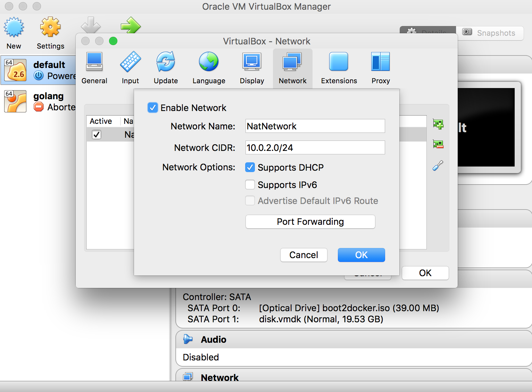
Task: Open the Proxy preferences tab
Action: click(x=381, y=68)
